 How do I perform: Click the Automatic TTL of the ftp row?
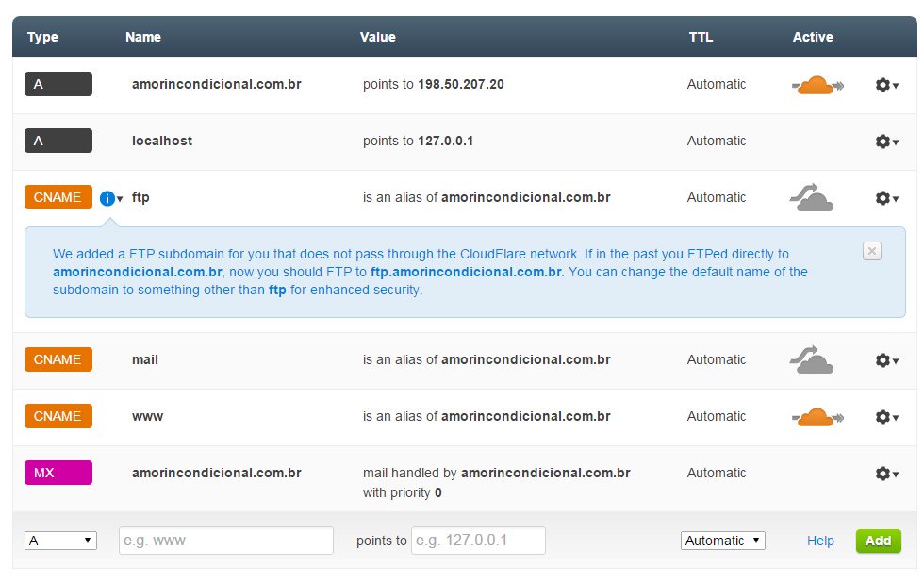point(717,197)
